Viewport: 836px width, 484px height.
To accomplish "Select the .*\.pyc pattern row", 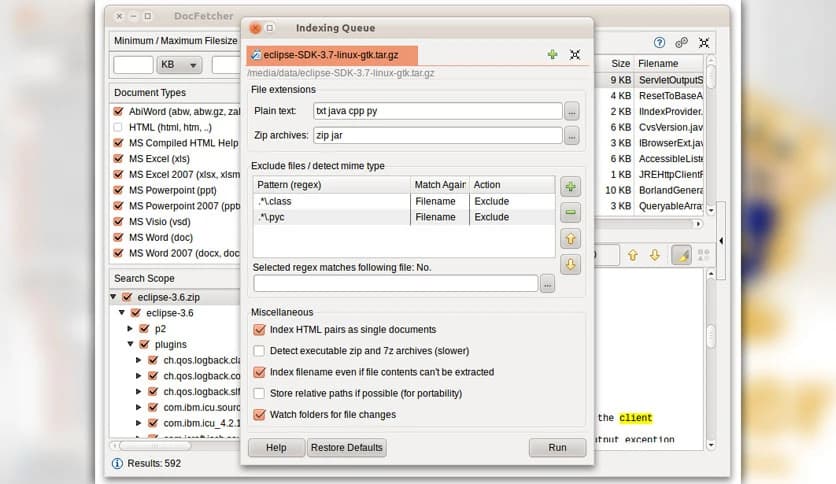I will point(404,217).
